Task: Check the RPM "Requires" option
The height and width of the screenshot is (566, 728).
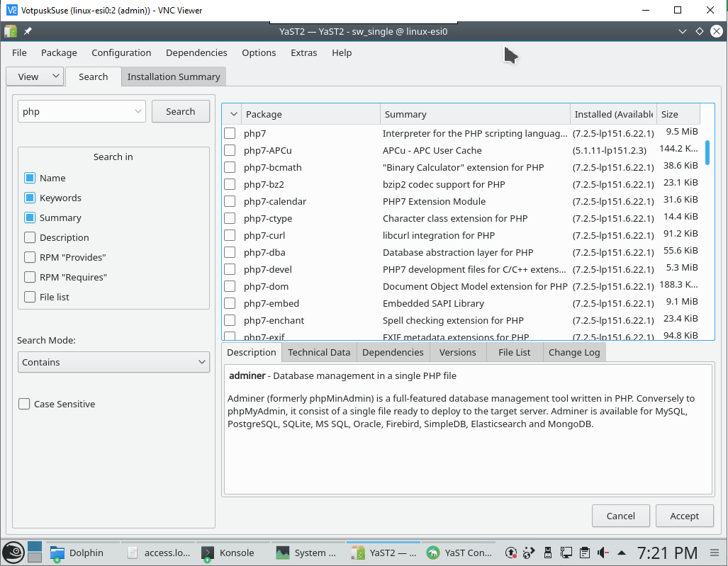Action: 30,277
